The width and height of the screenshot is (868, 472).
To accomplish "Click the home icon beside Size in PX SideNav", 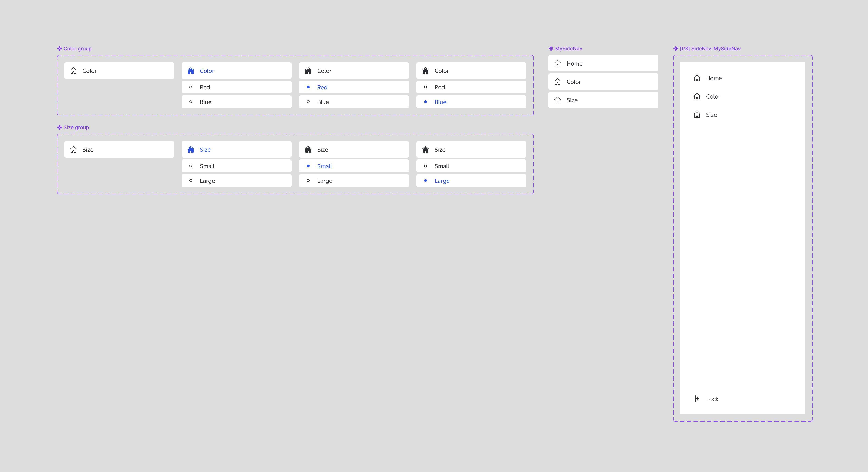I will click(697, 115).
